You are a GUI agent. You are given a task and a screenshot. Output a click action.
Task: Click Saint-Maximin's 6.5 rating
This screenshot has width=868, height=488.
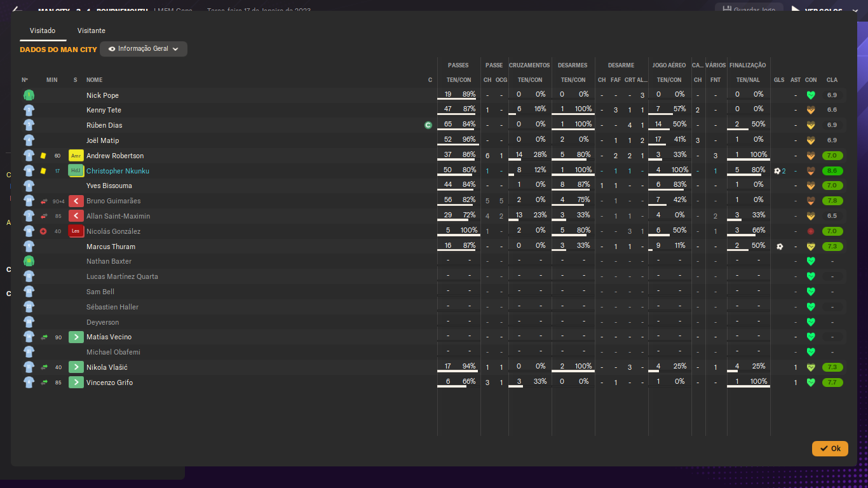coord(832,216)
